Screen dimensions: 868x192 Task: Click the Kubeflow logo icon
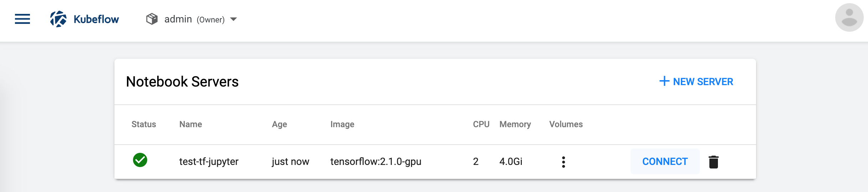coord(58,19)
